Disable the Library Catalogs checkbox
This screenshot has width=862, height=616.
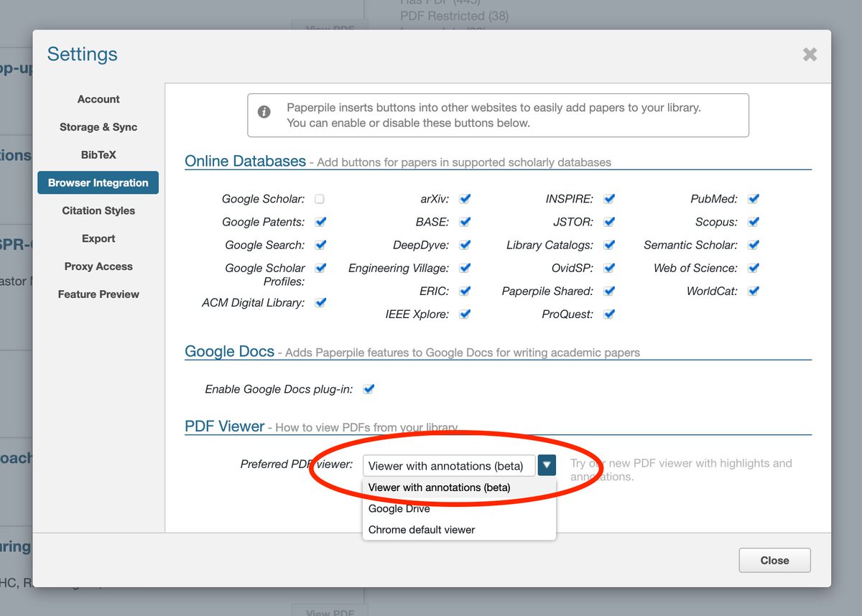click(610, 245)
